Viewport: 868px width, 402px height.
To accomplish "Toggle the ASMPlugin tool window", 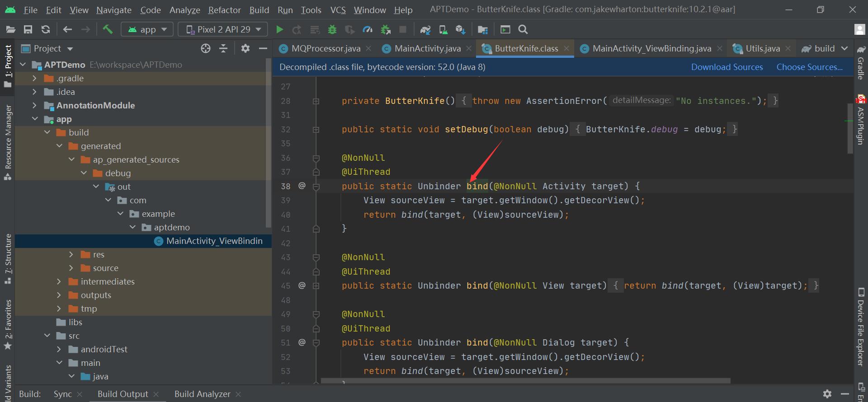I will point(861,121).
